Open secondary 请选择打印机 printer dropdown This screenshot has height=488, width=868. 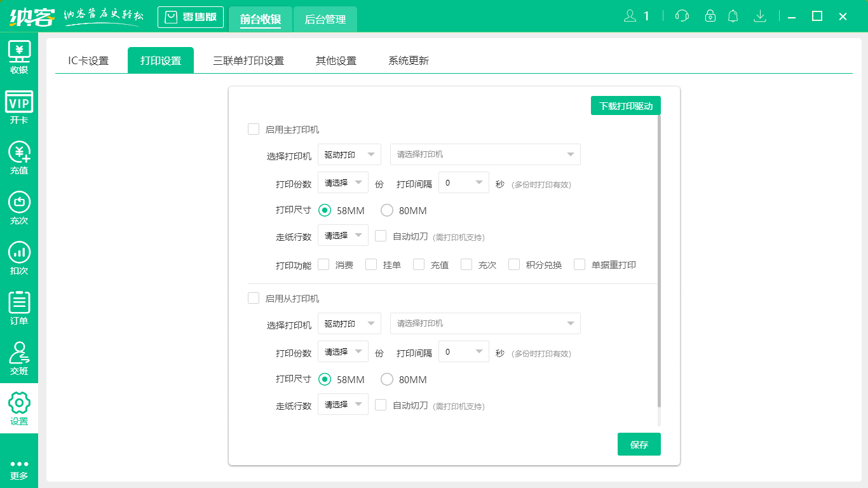point(485,323)
